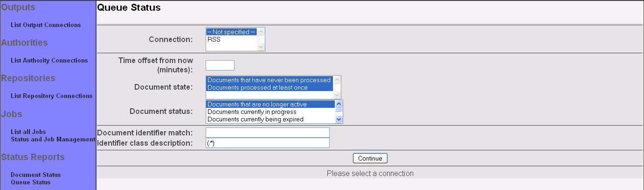Open the Queue Status report link
Viewport: 644px width, 190px height.
pyautogui.click(x=30, y=182)
